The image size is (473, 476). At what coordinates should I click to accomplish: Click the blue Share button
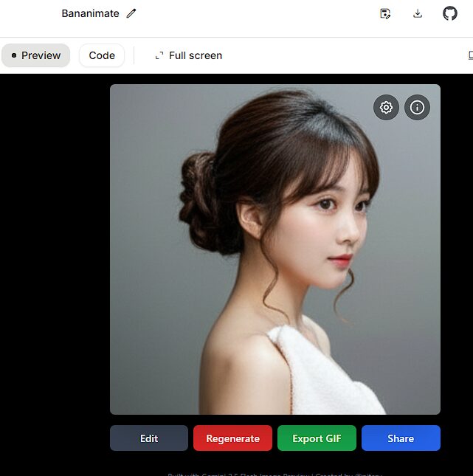tap(401, 438)
